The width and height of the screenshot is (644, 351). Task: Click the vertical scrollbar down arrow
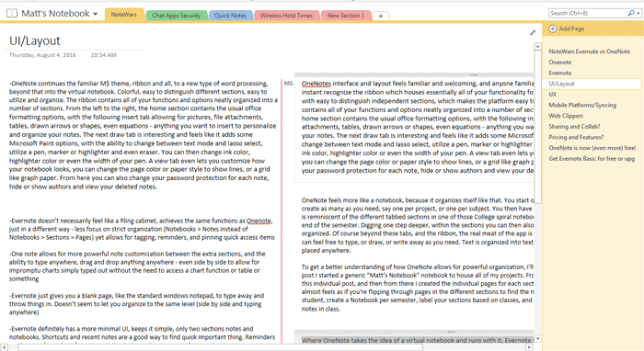(537, 339)
